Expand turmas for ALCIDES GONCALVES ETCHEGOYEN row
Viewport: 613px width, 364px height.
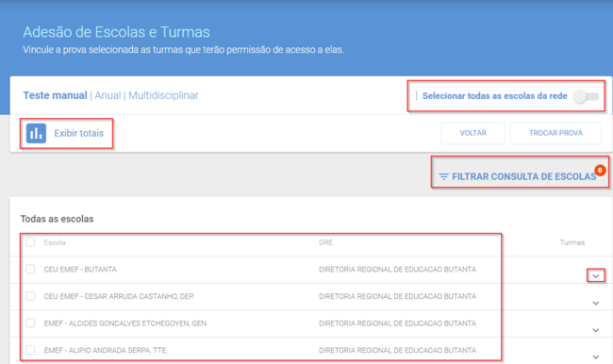(x=595, y=330)
